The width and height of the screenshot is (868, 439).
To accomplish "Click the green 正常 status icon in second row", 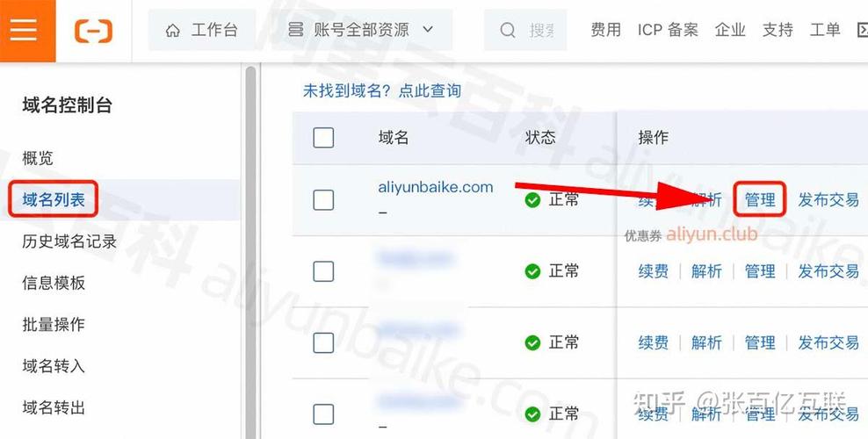I will (x=532, y=271).
